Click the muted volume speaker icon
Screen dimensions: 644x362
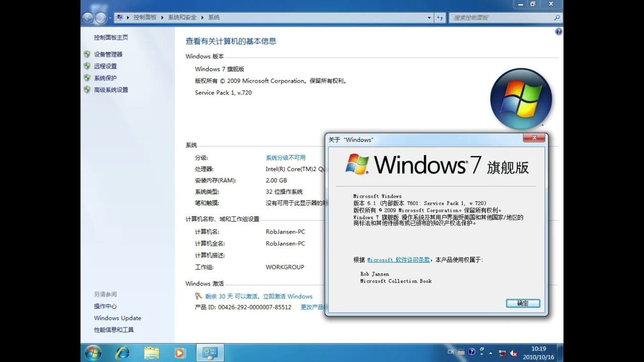coord(514,353)
